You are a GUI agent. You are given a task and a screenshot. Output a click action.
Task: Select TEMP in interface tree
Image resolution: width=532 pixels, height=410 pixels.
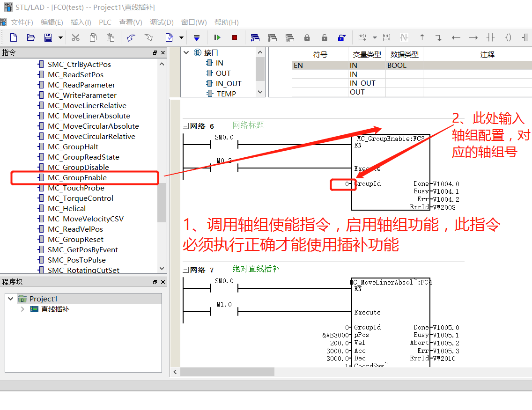tap(226, 94)
